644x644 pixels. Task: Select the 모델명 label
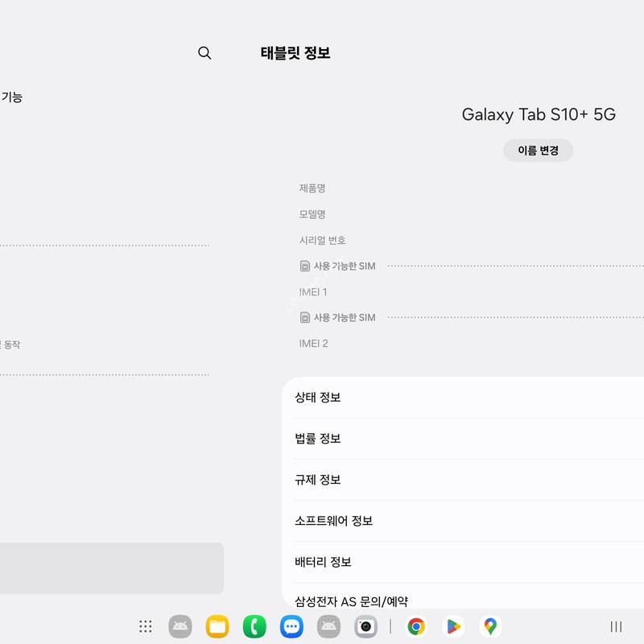click(312, 214)
